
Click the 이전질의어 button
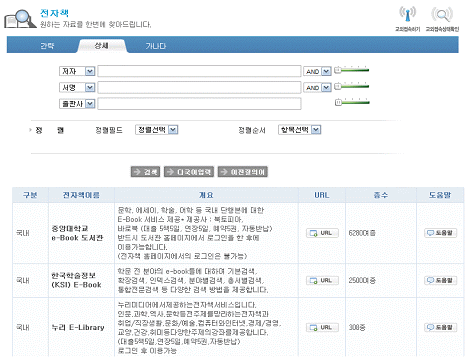pos(243,172)
